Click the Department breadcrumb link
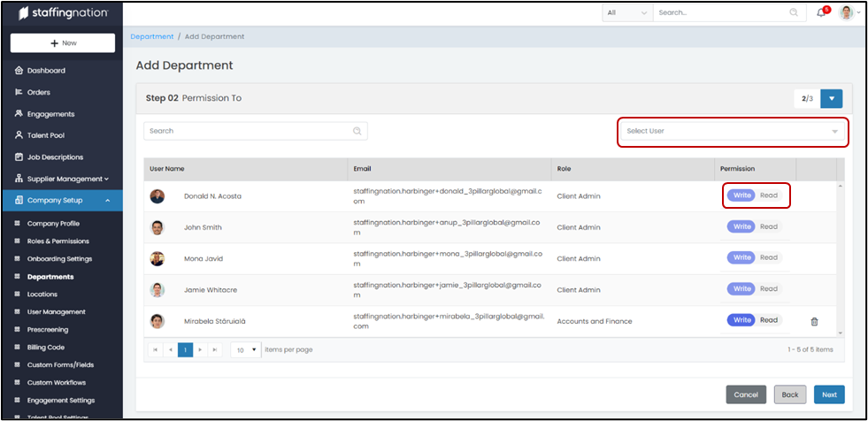This screenshot has width=868, height=421. pos(152,36)
